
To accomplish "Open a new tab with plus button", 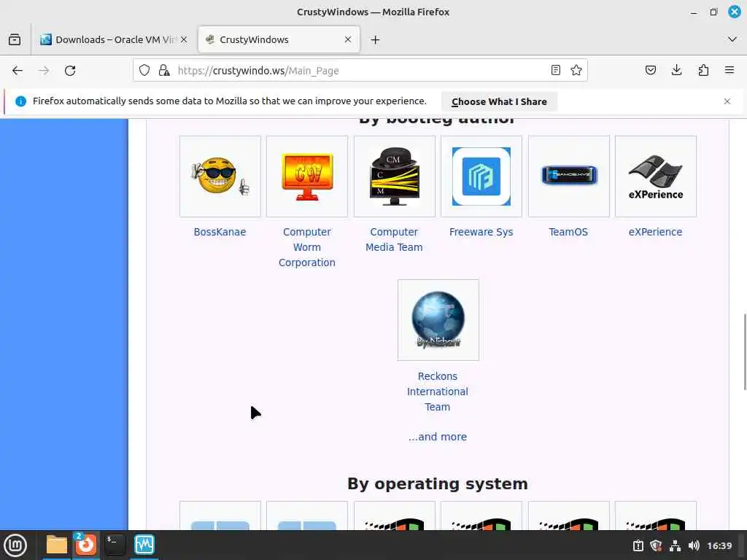I will point(376,40).
